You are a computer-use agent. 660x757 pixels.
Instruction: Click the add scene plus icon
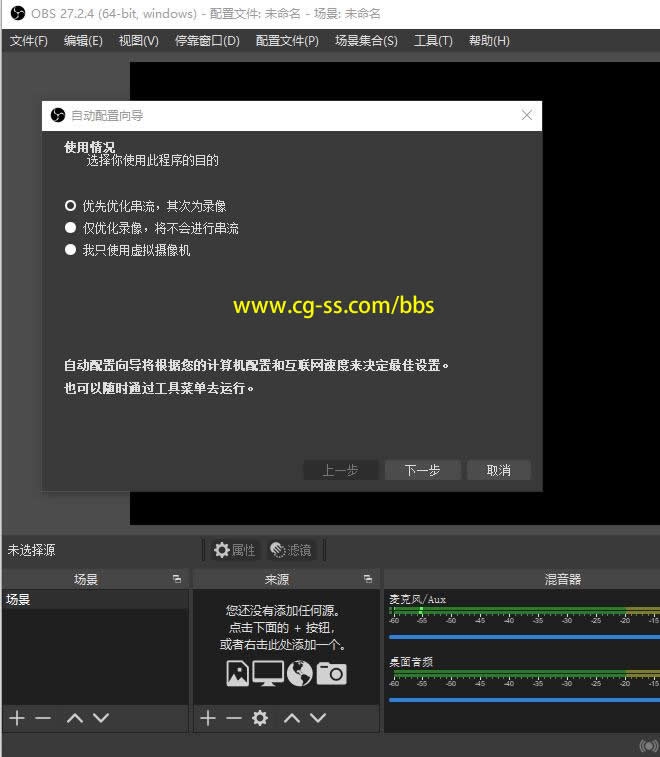coord(17,718)
